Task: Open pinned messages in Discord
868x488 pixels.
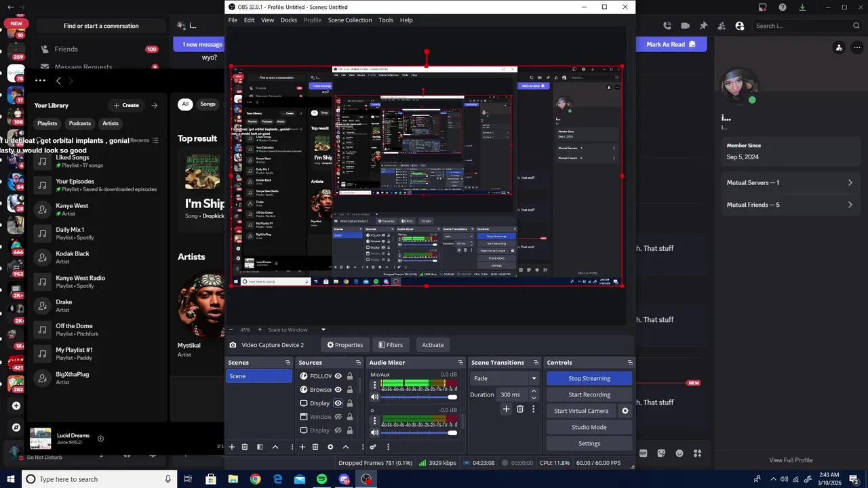Action: click(x=703, y=26)
